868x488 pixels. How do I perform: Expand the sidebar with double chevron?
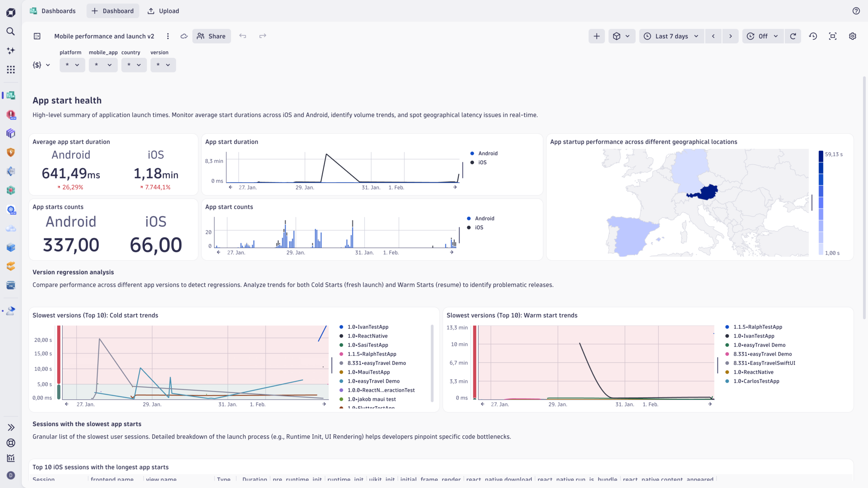click(x=11, y=427)
